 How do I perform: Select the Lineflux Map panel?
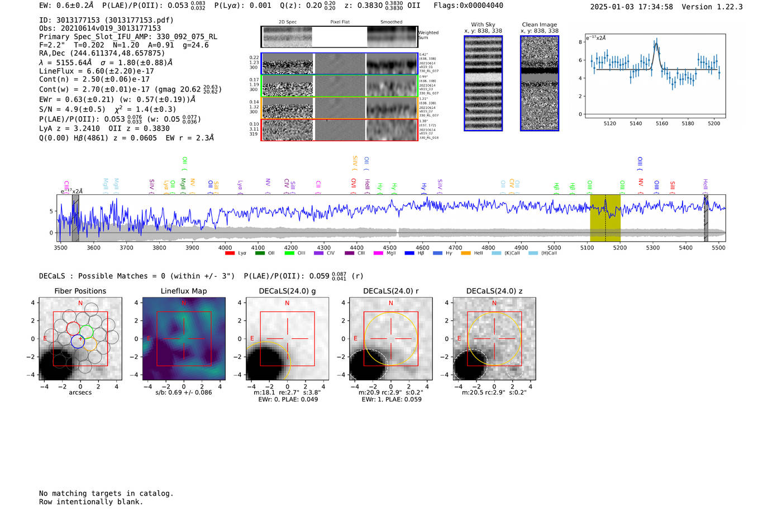[x=184, y=339]
